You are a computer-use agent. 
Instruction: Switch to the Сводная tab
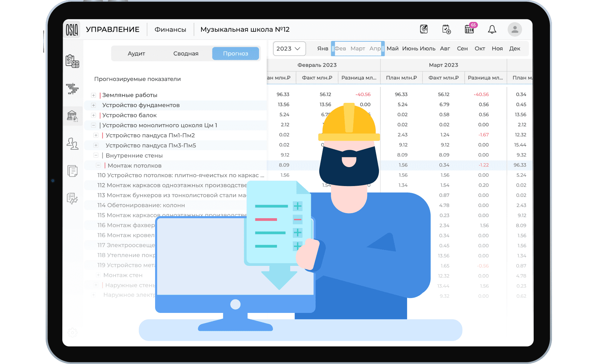pyautogui.click(x=186, y=53)
